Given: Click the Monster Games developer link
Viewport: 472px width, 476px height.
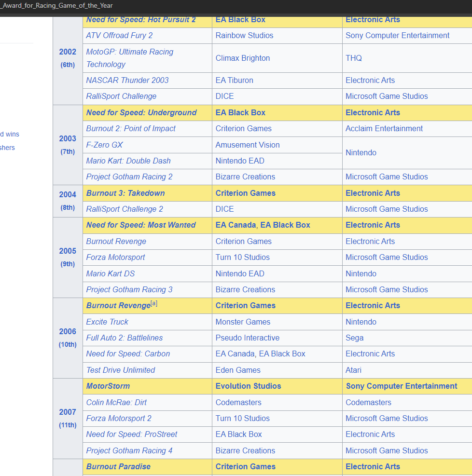Looking at the screenshot, I should click(243, 322).
